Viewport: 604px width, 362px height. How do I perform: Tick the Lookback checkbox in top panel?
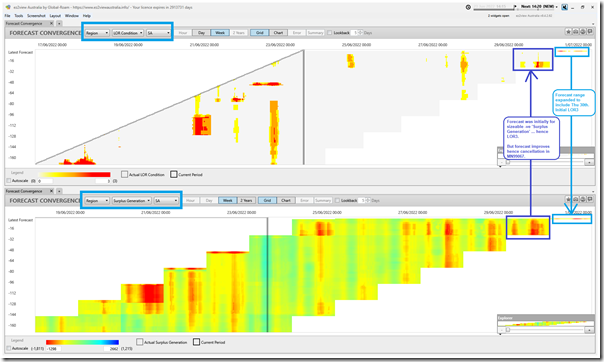click(x=329, y=33)
